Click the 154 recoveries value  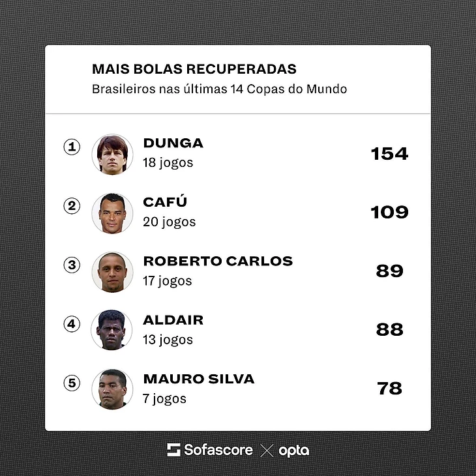click(389, 155)
